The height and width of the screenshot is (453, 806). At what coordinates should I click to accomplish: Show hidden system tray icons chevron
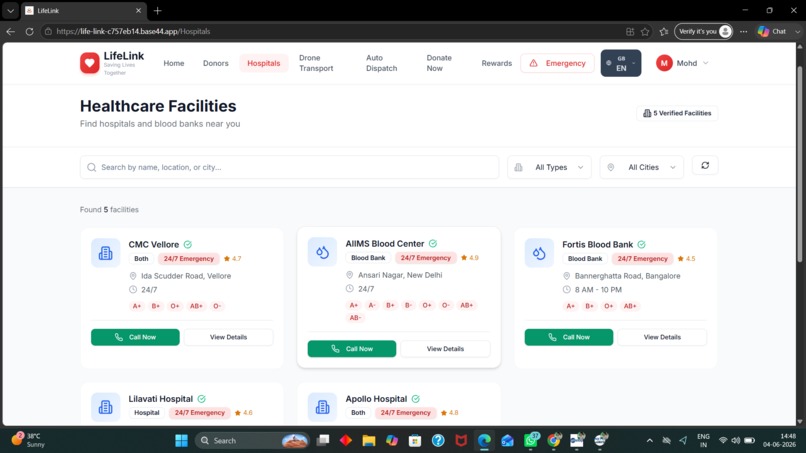click(x=650, y=441)
